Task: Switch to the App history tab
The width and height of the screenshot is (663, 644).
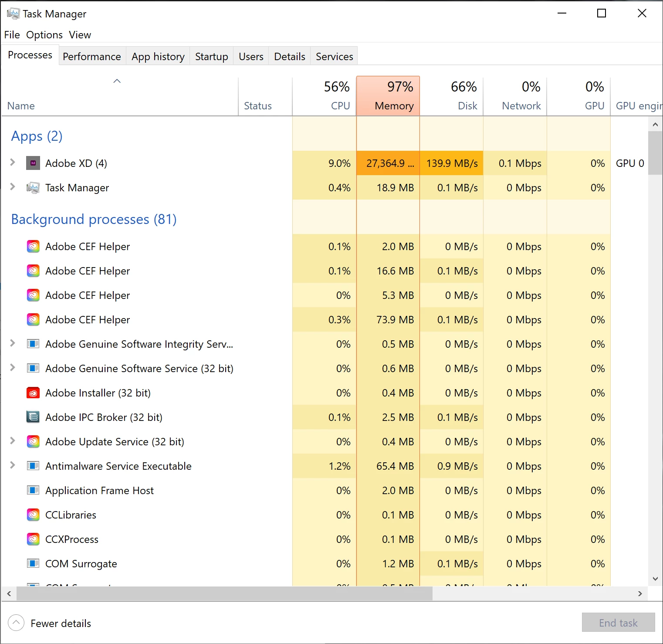Action: point(158,57)
